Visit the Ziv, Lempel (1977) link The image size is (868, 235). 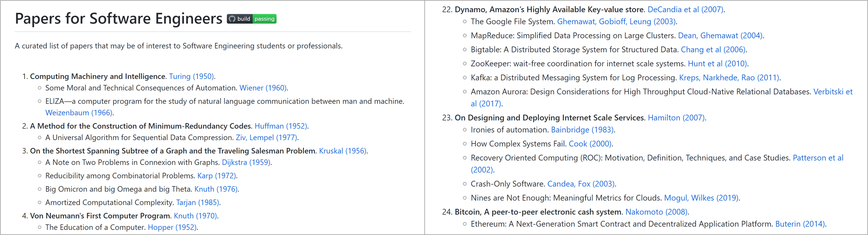(x=266, y=137)
